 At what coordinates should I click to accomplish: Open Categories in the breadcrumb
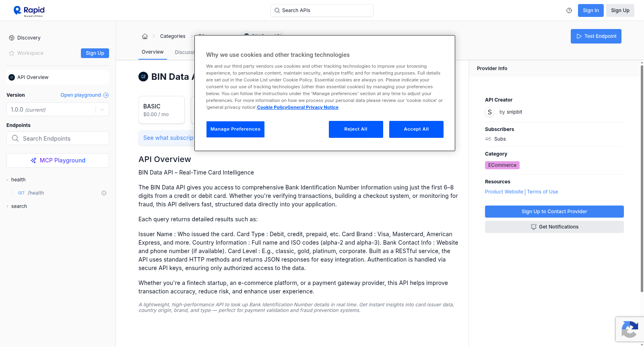[x=173, y=36]
